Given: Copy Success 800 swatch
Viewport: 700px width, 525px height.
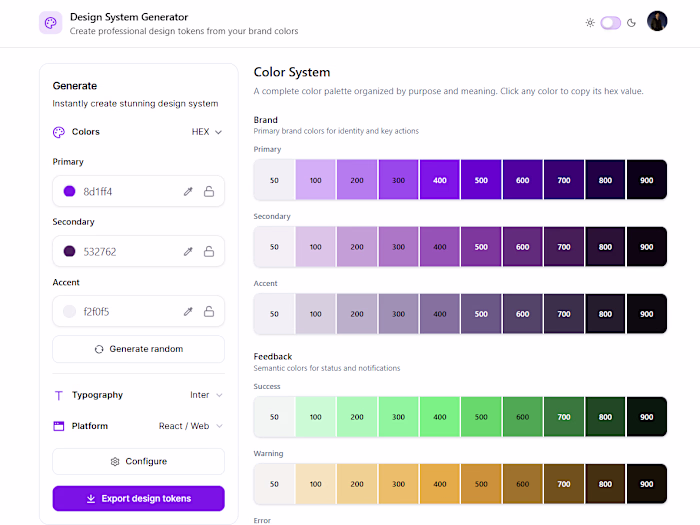Looking at the screenshot, I should click(x=605, y=417).
